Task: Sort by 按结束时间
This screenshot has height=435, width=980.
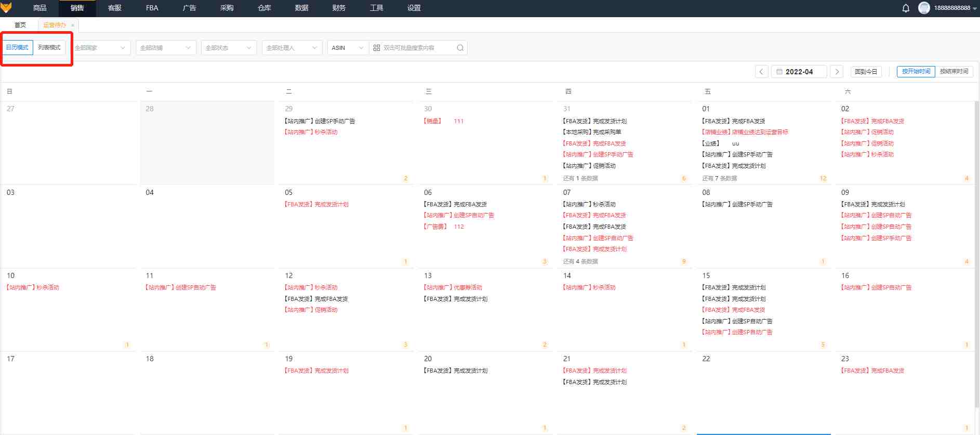Action: pyautogui.click(x=954, y=72)
